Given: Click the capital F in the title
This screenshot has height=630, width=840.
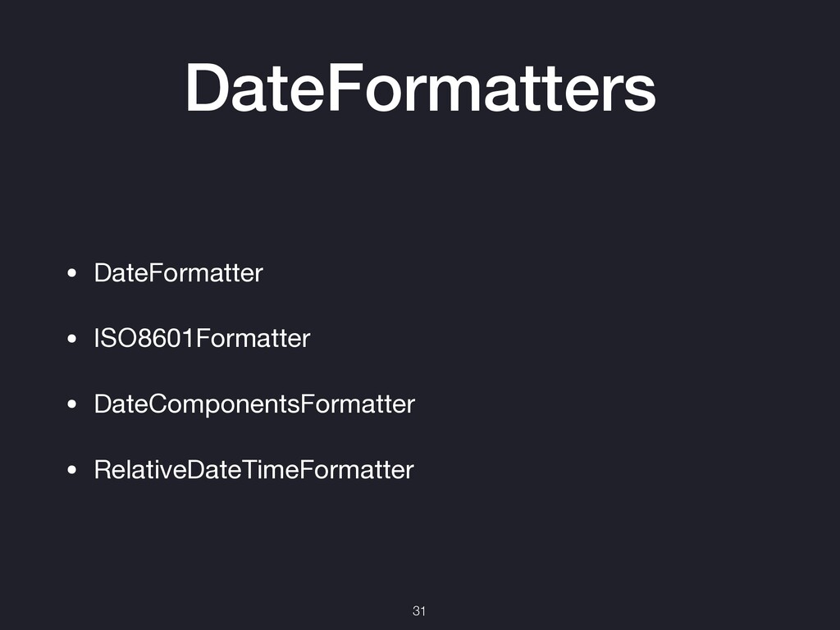Looking at the screenshot, I should (343, 88).
